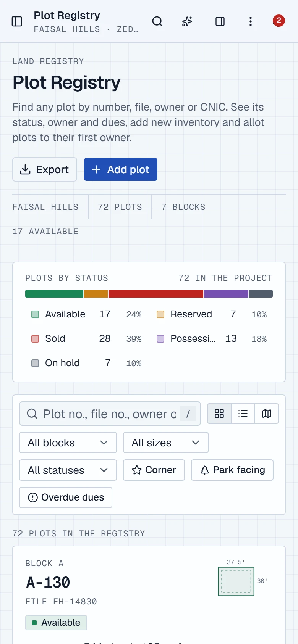Focus the plot search input field
The height and width of the screenshot is (644, 298).
click(x=110, y=414)
